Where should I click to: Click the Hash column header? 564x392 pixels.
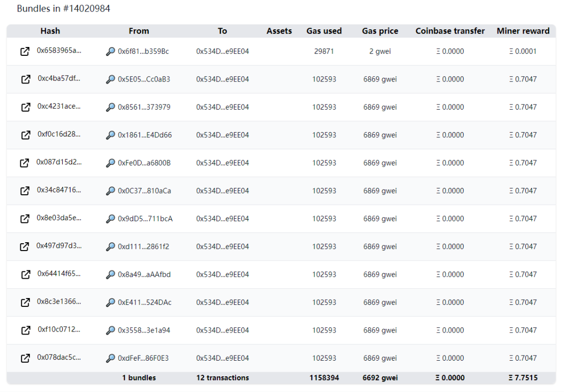tap(50, 31)
